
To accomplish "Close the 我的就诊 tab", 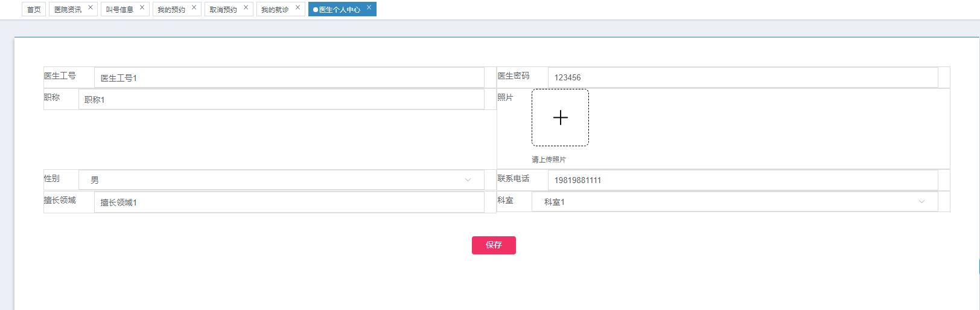I will [298, 7].
